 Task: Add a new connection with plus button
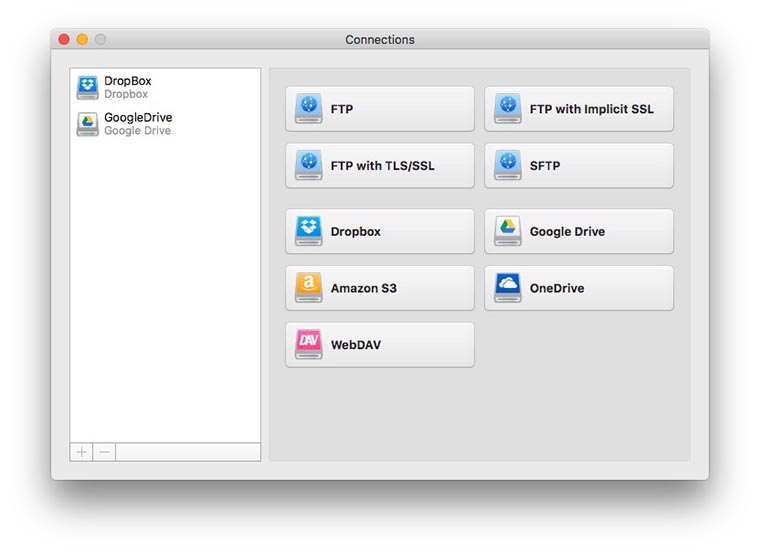pyautogui.click(x=81, y=452)
